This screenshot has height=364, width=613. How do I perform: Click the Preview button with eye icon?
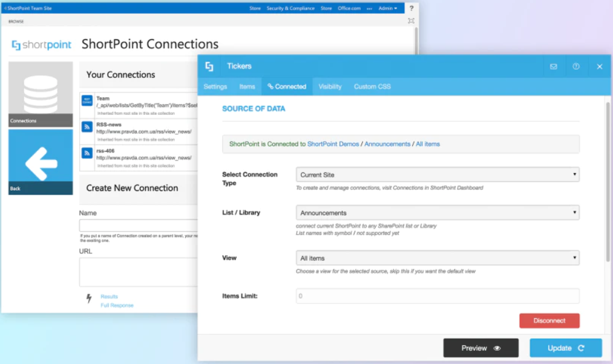[x=480, y=348]
